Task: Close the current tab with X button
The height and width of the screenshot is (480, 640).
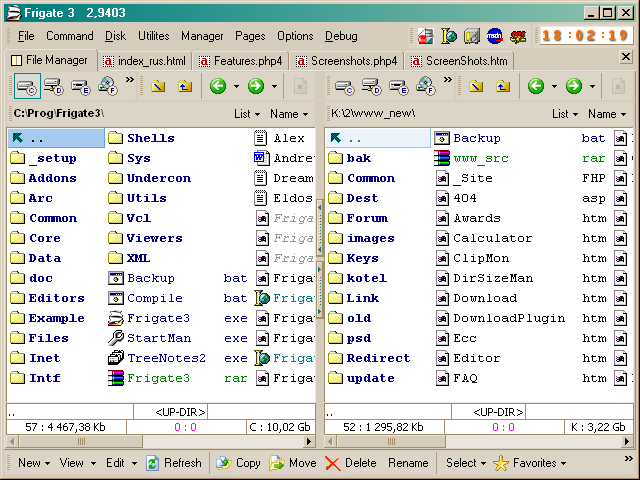Action: click(x=626, y=57)
